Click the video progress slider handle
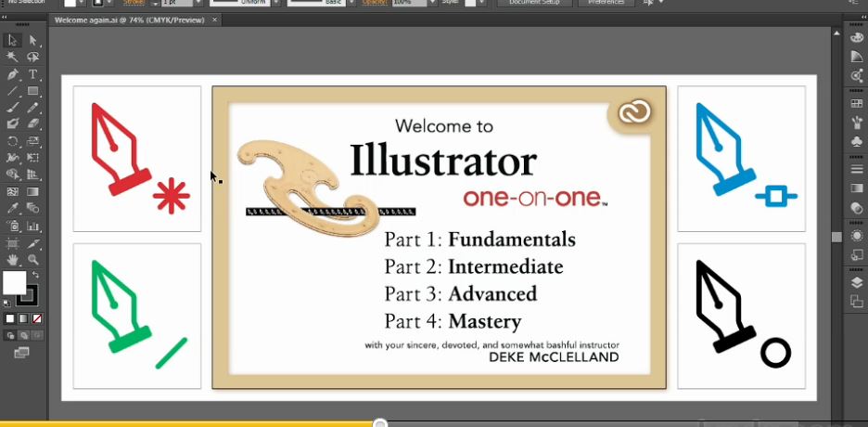868x427 pixels. [380, 423]
